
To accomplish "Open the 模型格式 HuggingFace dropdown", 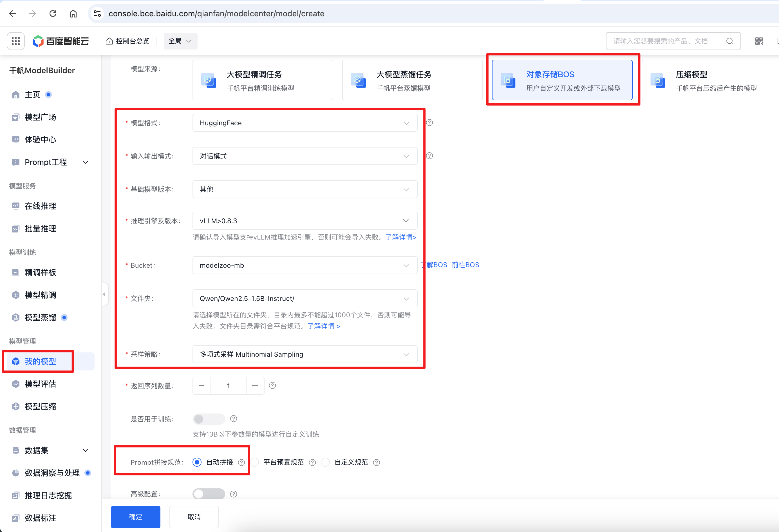I will 305,123.
